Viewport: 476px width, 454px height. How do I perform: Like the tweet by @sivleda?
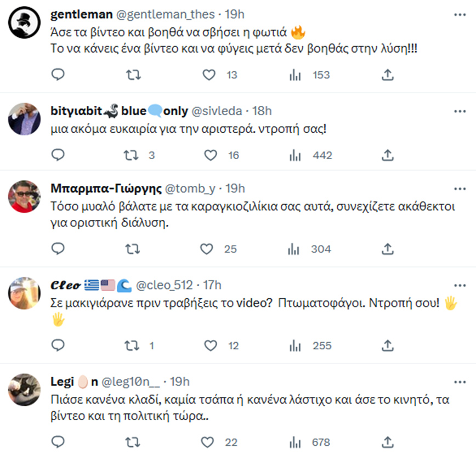point(211,155)
